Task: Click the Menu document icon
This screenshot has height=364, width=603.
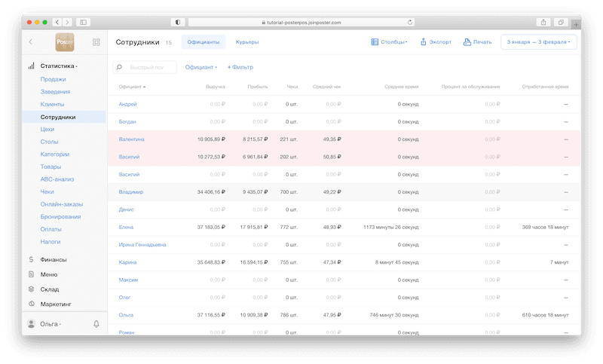Action: tap(31, 274)
